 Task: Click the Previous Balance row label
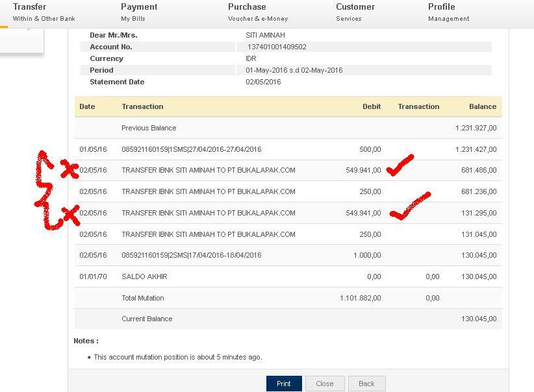pos(149,128)
